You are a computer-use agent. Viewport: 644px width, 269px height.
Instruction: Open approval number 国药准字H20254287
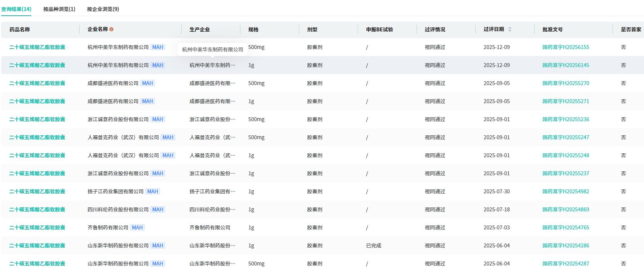tap(566, 264)
